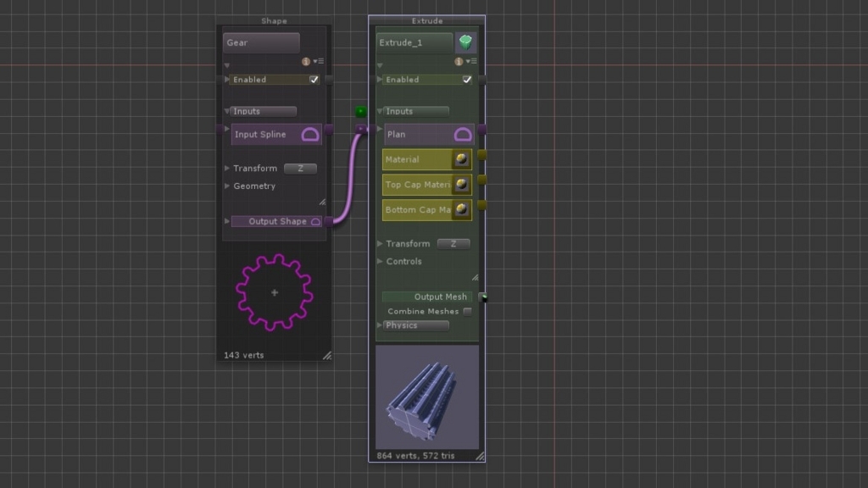
Task: Expand the Enabled parameter arrow in Gear node
Action: (226, 80)
